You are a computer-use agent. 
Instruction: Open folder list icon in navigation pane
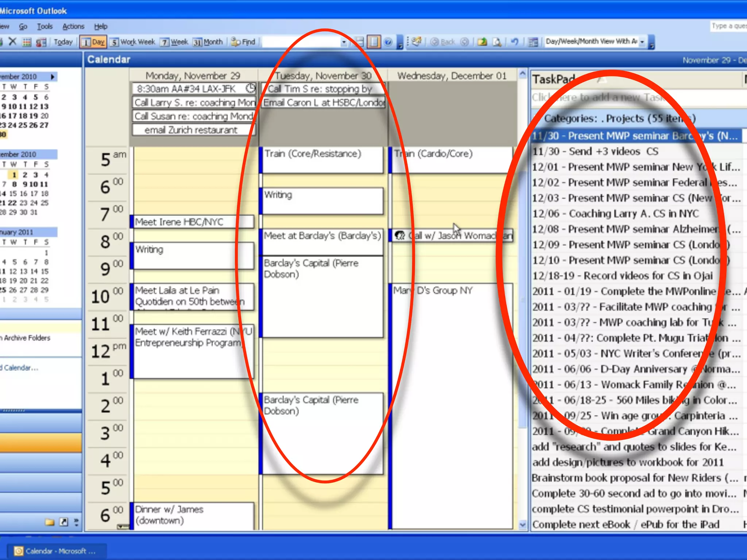click(x=50, y=522)
